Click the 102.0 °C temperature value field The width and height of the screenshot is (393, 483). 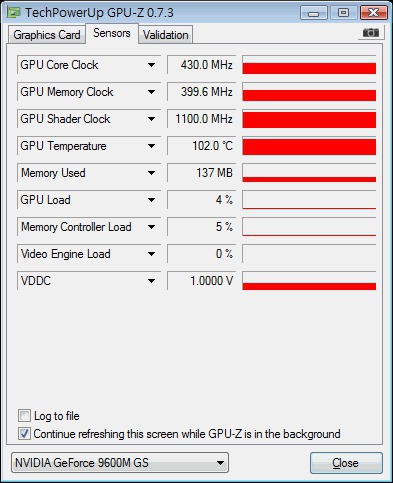point(202,146)
